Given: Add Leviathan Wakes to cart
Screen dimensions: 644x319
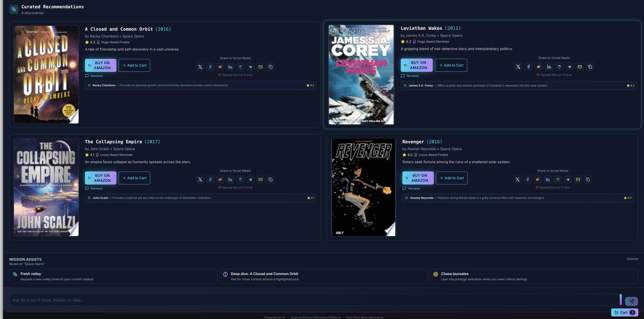Looking at the screenshot, I should click(451, 65).
